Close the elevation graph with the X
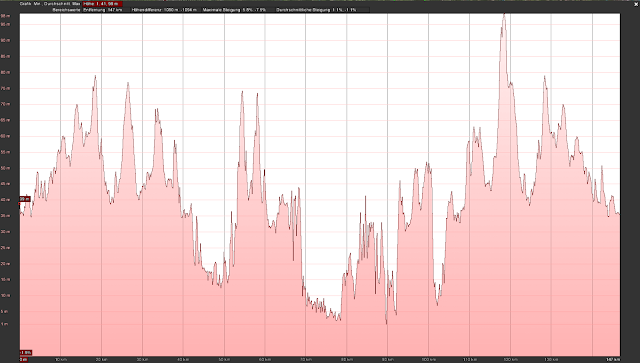The image size is (640, 363). 635,3
